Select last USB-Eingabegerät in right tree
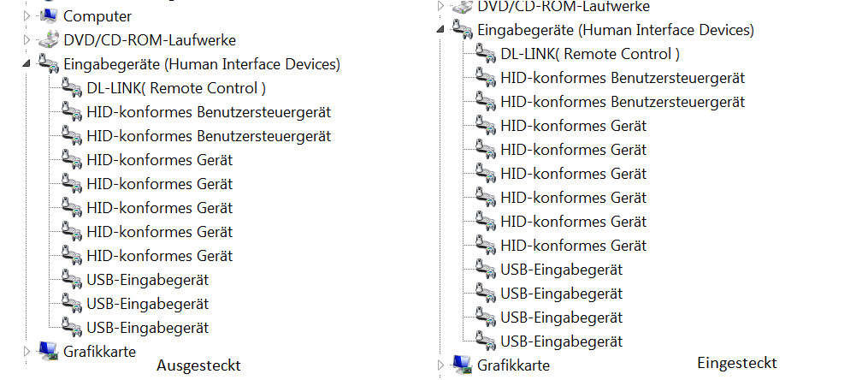 coord(561,341)
